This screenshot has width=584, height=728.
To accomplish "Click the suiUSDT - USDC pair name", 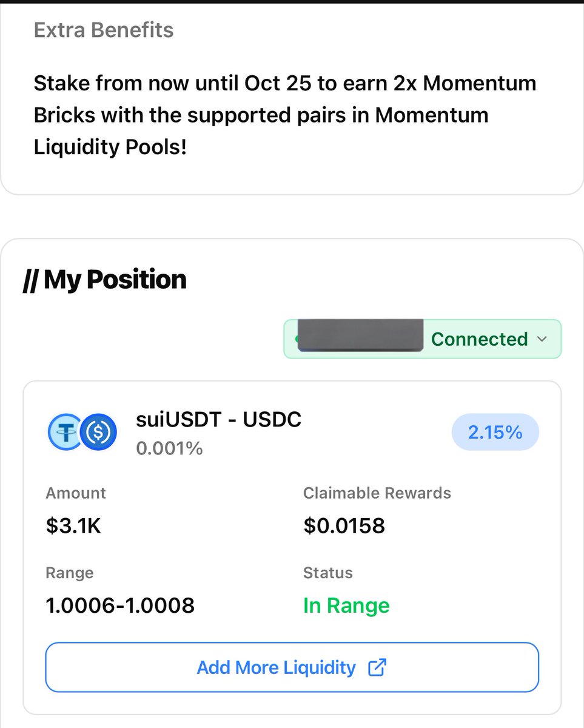I will point(219,419).
